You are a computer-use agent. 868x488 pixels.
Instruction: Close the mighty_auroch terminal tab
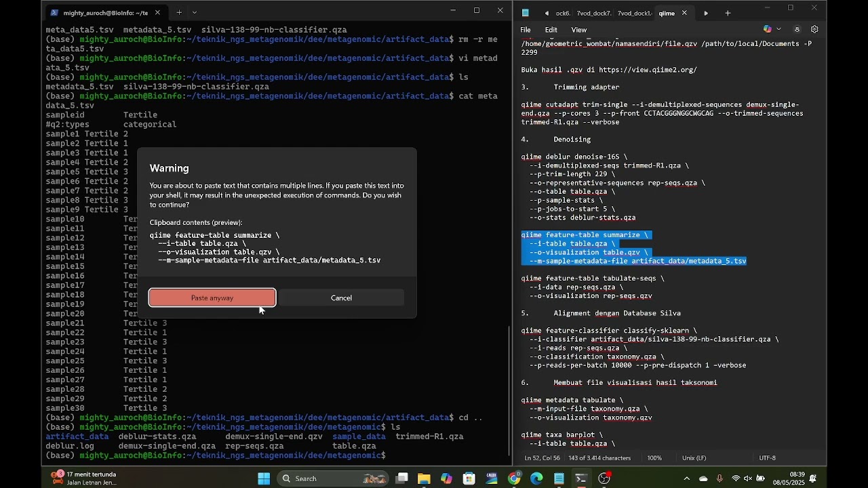click(157, 12)
